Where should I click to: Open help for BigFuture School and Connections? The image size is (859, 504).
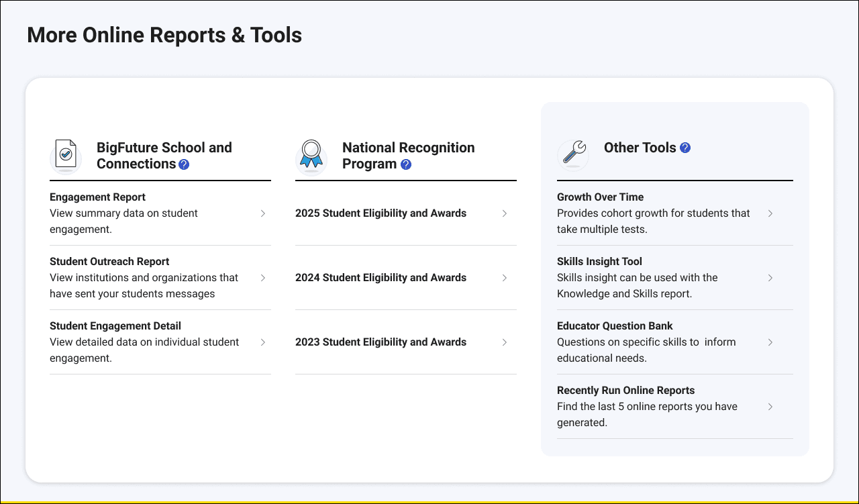184,164
